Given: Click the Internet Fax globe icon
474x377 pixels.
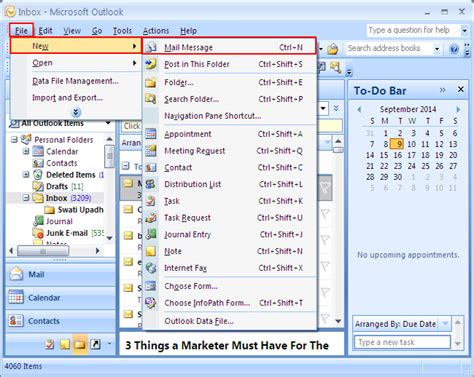Looking at the screenshot, I should [151, 268].
